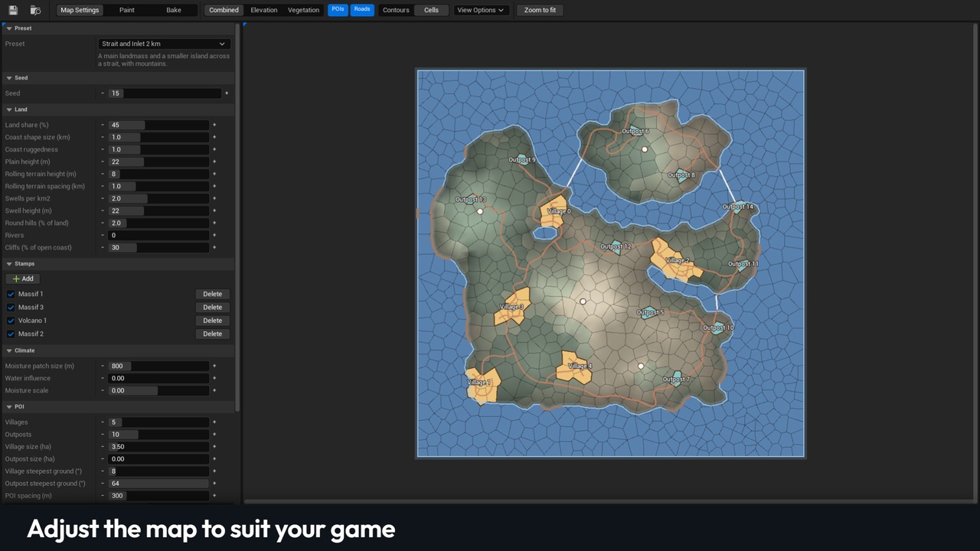The width and height of the screenshot is (980, 551).
Task: Select the Outpost 7 marker
Action: tap(676, 379)
